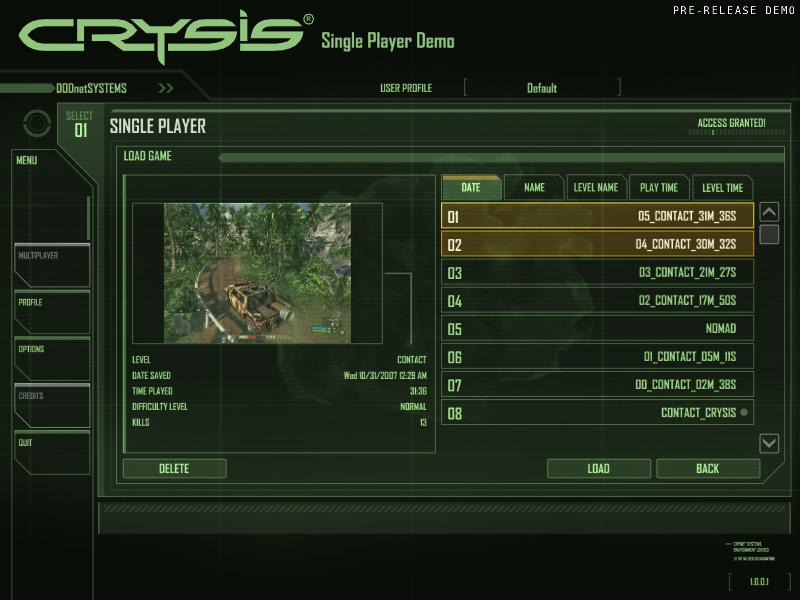
Task: Click the LOAD button
Action: [x=598, y=468]
